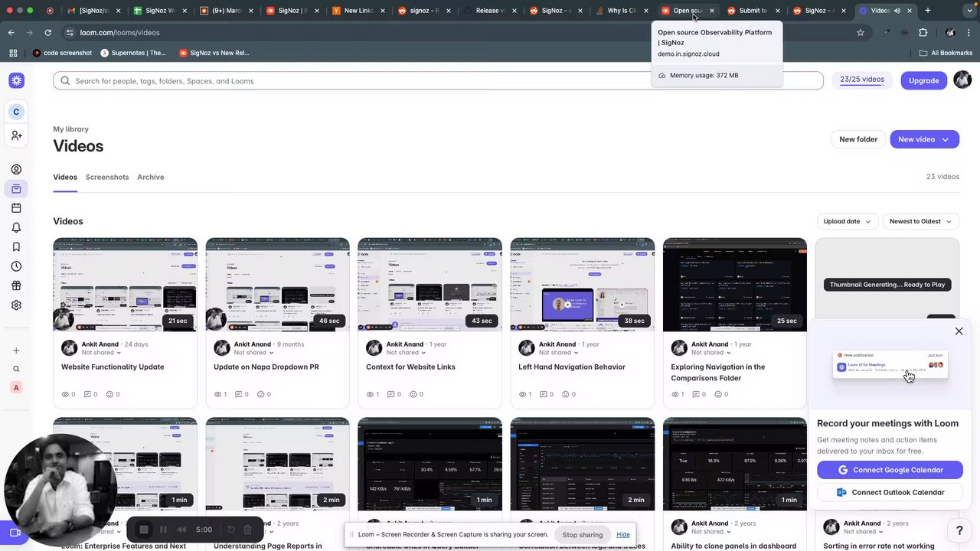Restart the recording with the undo icon
The image size is (980, 551).
point(231,530)
